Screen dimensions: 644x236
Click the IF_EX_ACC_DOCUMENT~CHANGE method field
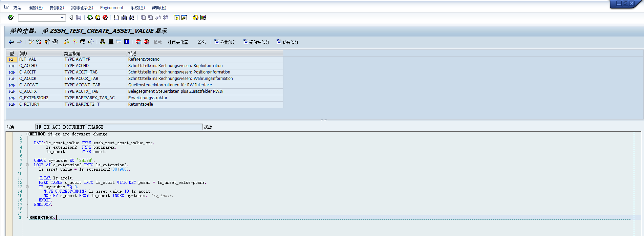pyautogui.click(x=119, y=127)
